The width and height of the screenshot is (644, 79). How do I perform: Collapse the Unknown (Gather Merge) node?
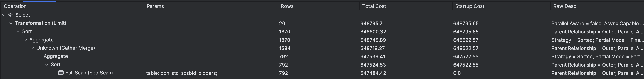coord(32,48)
